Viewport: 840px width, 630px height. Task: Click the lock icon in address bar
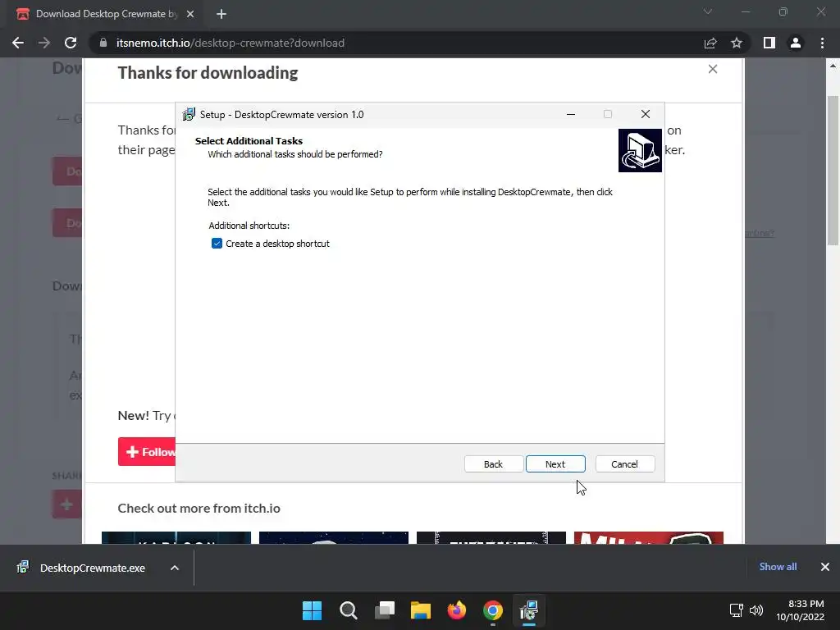coord(103,43)
